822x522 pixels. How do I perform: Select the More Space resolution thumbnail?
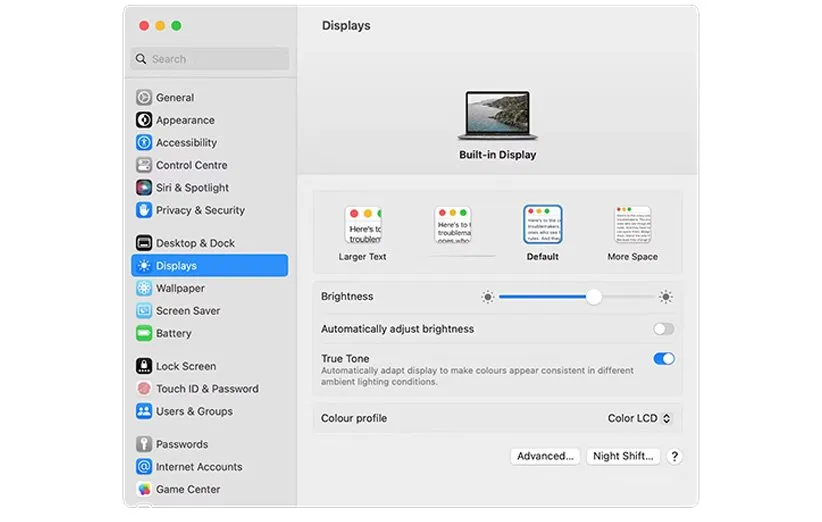[x=632, y=226]
